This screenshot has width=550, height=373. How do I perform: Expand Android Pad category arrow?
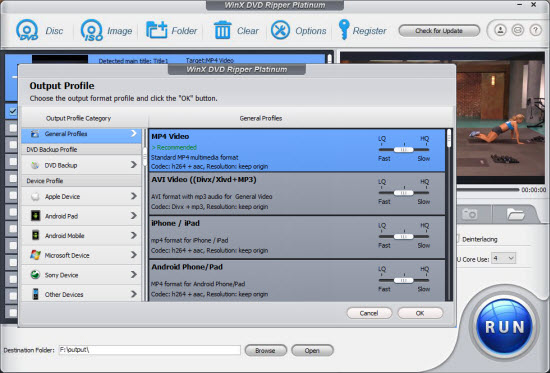(134, 215)
